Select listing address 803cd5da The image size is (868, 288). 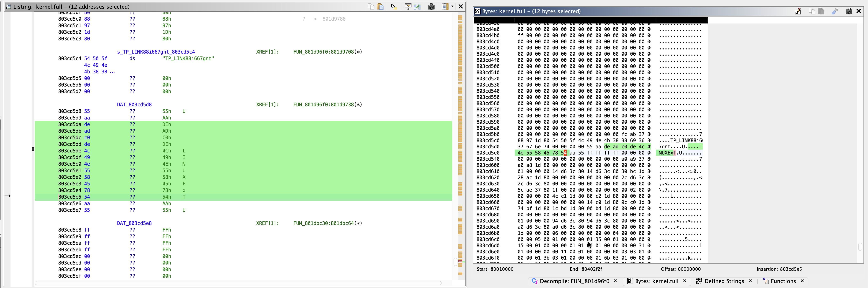pyautogui.click(x=69, y=124)
